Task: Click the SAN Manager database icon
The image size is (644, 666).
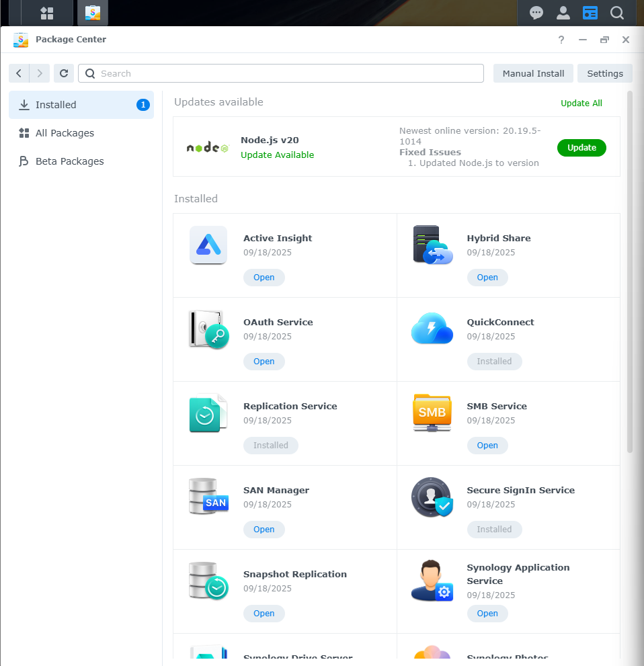Action: click(x=208, y=497)
